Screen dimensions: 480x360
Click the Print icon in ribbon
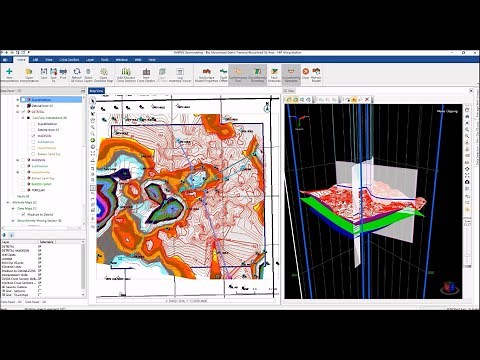[x=63, y=71]
